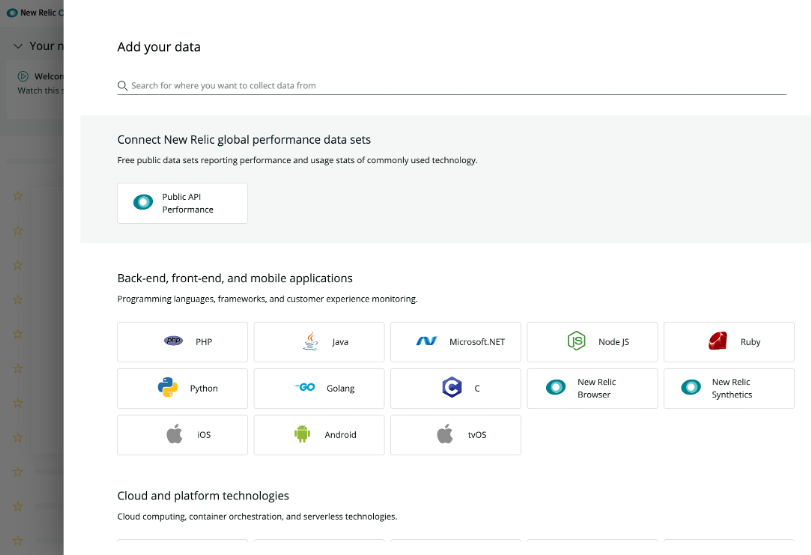Select the Python label text
Viewport: 811px width, 555px height.
(x=204, y=388)
